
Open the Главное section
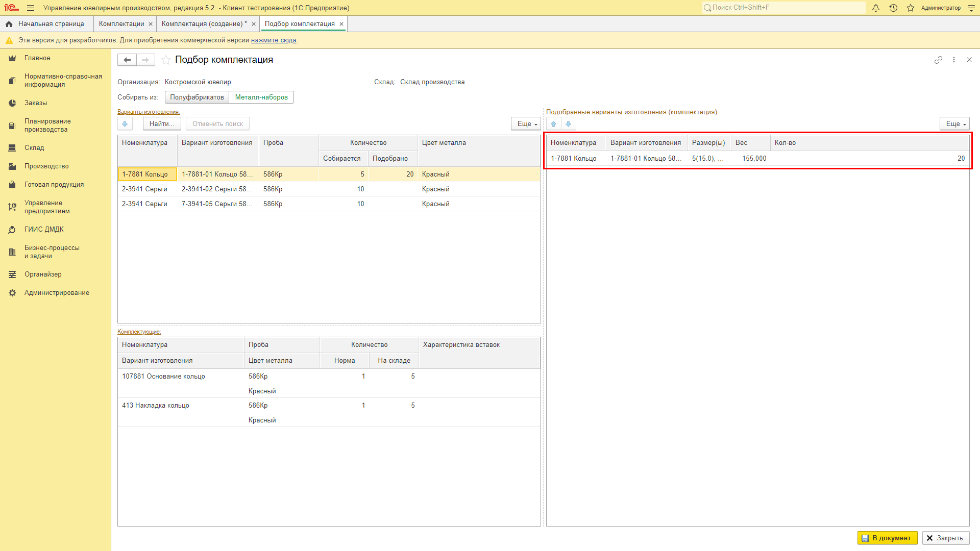37,58
